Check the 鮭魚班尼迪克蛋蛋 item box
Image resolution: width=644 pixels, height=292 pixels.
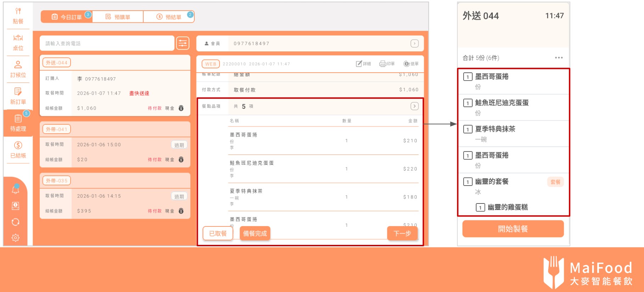pyautogui.click(x=468, y=103)
